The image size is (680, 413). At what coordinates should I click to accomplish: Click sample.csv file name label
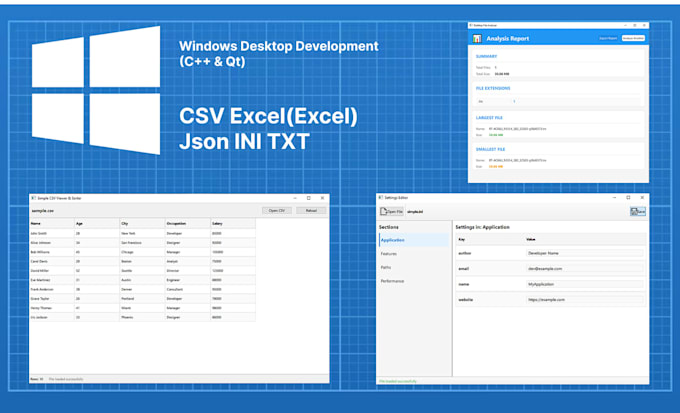click(x=42, y=211)
